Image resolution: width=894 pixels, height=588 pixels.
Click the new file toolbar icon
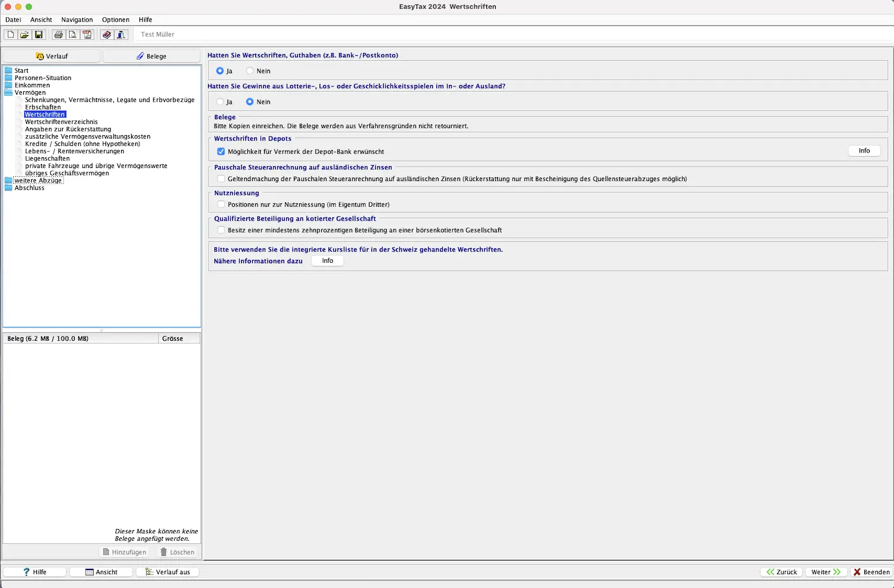11,35
